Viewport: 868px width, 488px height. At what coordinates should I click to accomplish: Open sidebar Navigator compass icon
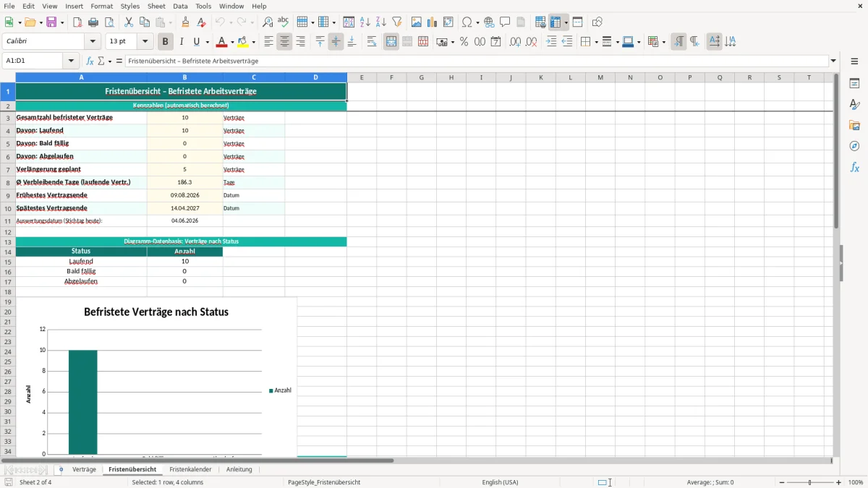[854, 147]
